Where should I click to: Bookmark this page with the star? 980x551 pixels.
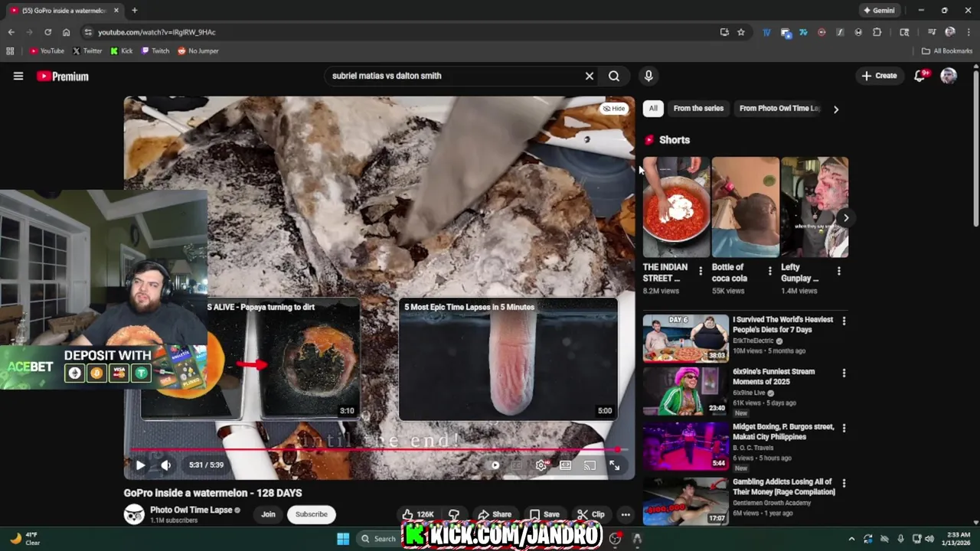pyautogui.click(x=741, y=32)
